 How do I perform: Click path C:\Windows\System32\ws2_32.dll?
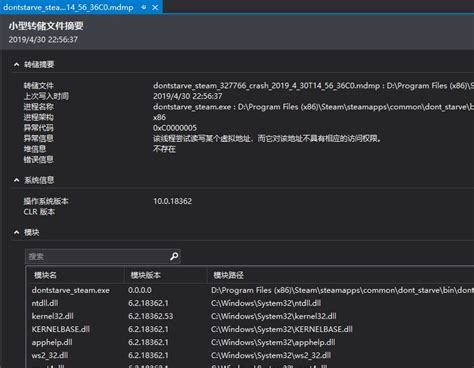pyautogui.click(x=271, y=355)
